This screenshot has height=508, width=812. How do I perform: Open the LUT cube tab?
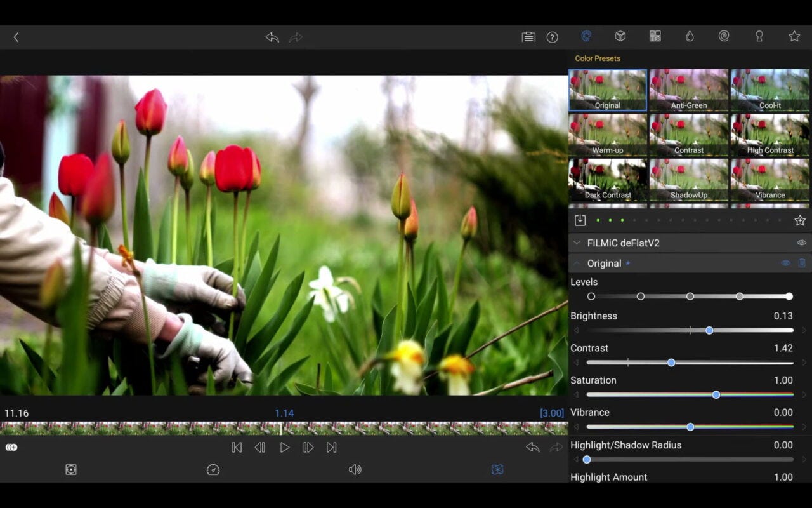620,36
